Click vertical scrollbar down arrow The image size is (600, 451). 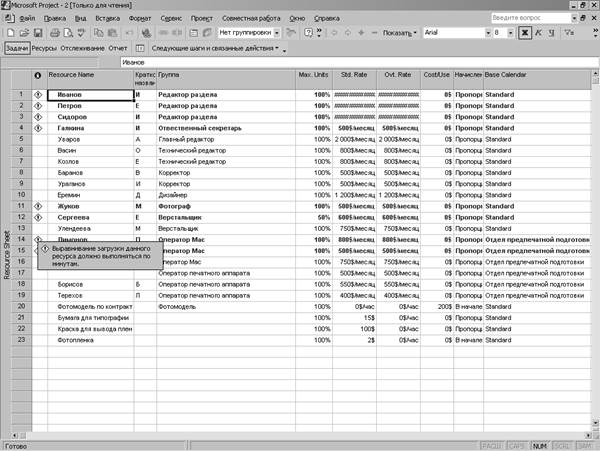pyautogui.click(x=595, y=423)
